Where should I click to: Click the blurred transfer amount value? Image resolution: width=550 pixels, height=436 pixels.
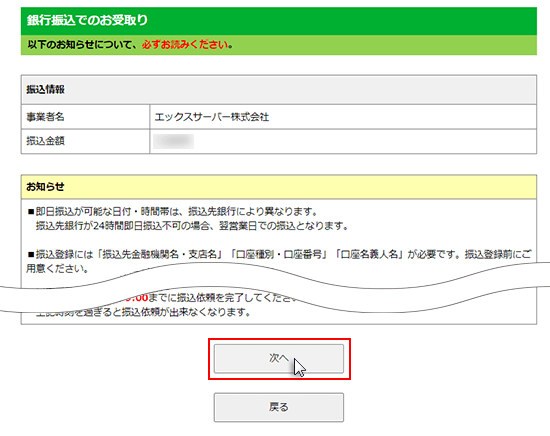pos(174,141)
